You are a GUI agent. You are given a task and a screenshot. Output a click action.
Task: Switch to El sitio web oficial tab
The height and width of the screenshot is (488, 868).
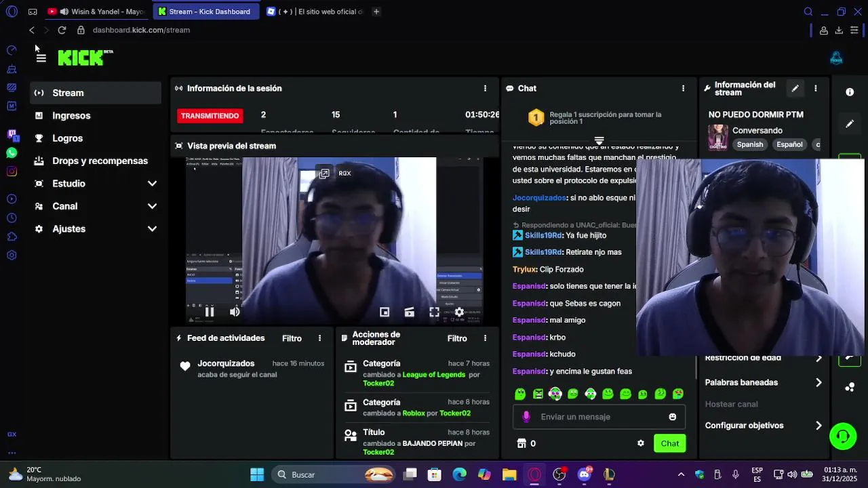[315, 12]
